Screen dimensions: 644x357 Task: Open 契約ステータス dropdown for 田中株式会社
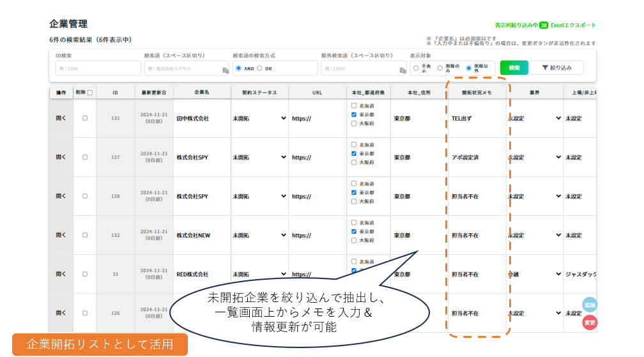coord(259,118)
